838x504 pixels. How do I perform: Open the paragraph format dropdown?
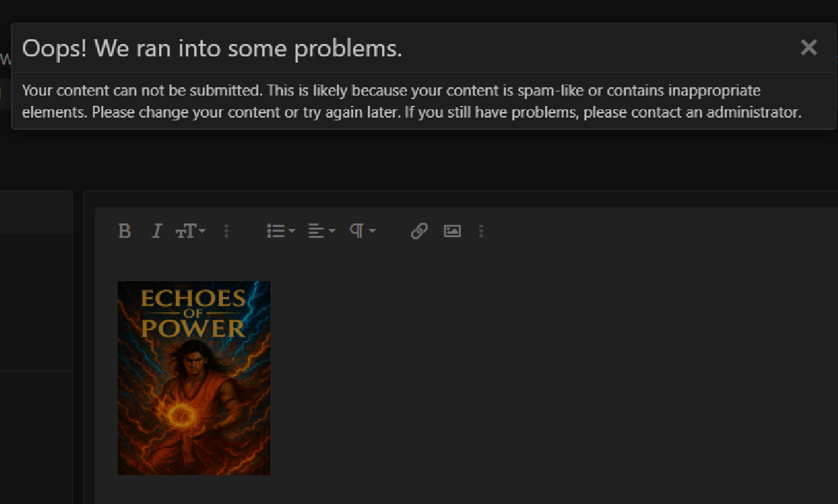tap(362, 231)
